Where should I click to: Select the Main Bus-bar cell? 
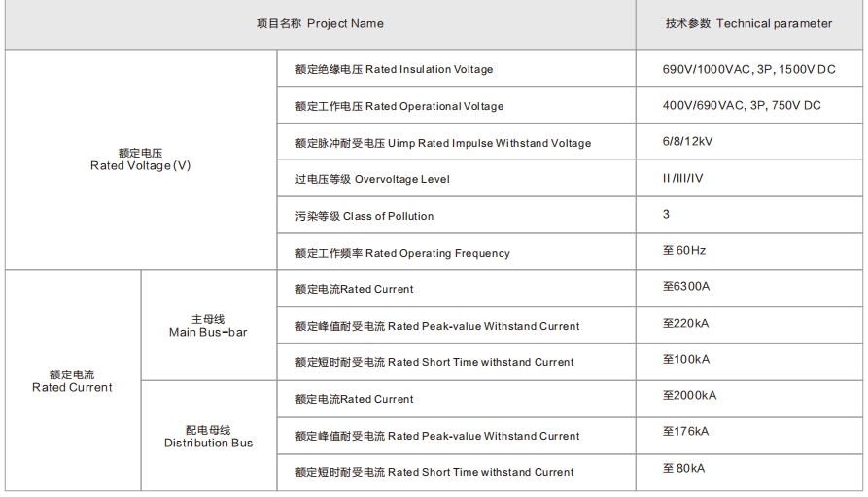point(208,326)
